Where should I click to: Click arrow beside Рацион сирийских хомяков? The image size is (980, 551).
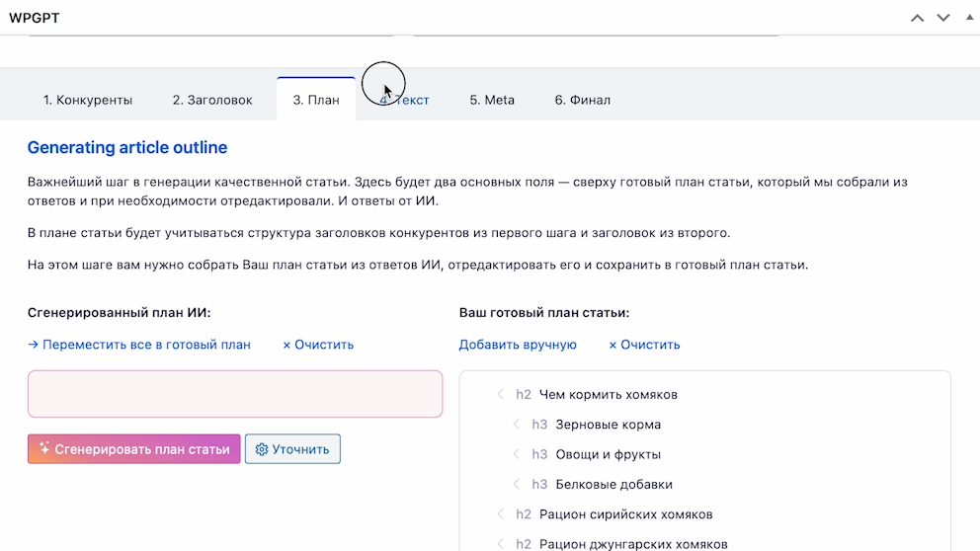click(500, 514)
